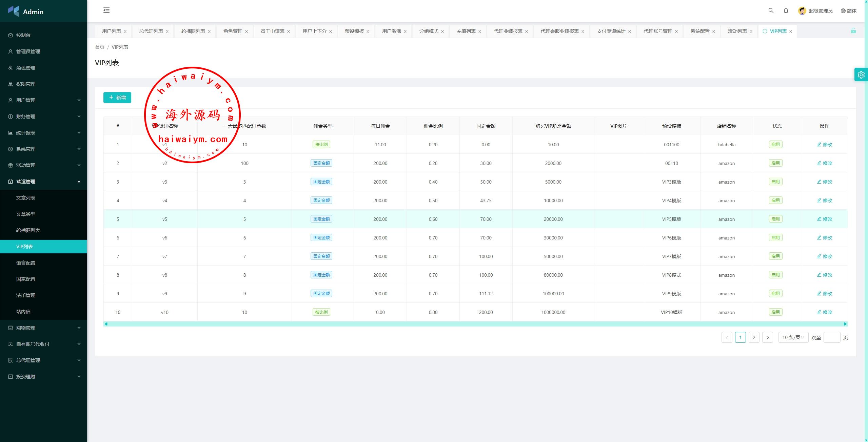Open 语言配置 in the sidebar
868x442 pixels.
(x=26, y=263)
